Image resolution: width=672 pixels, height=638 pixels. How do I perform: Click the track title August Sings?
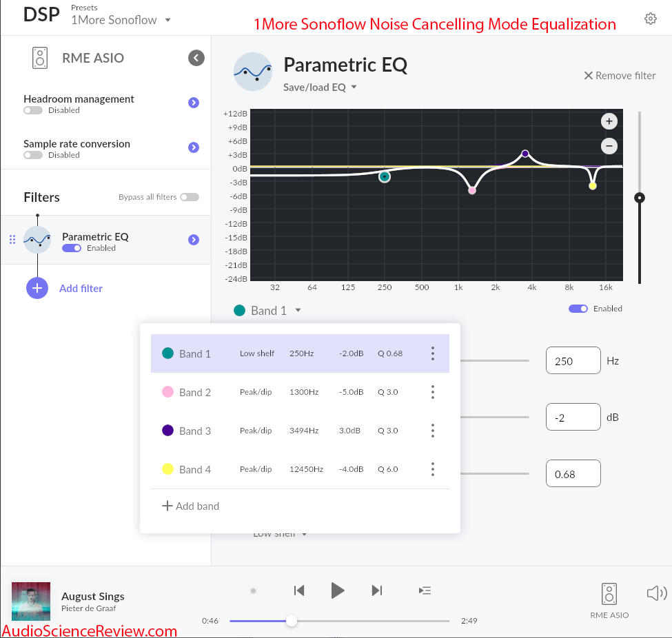pyautogui.click(x=93, y=596)
